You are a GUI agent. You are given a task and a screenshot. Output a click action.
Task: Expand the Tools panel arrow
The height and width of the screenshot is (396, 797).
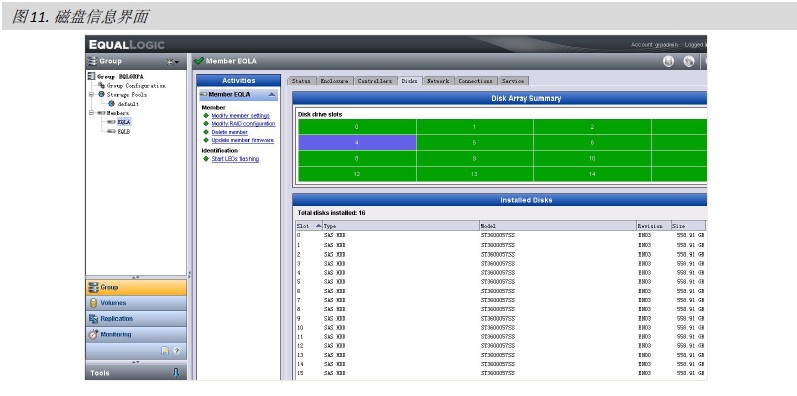tap(176, 373)
